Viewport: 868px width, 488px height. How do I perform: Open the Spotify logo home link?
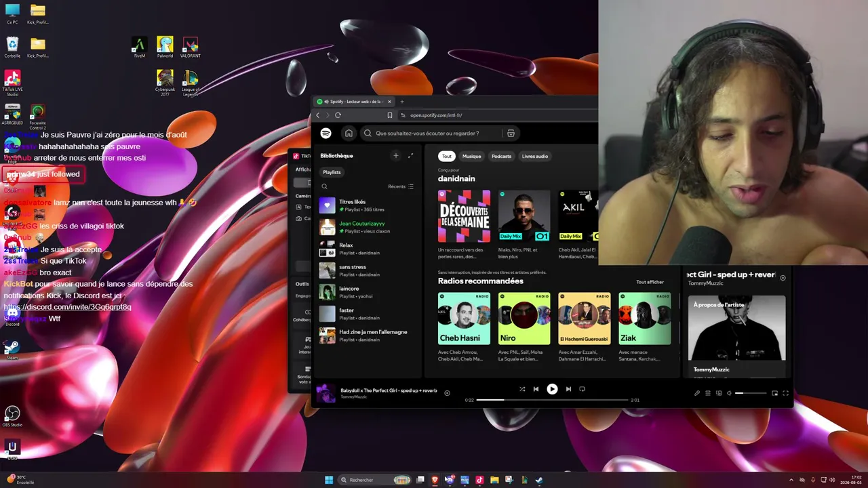pos(326,134)
